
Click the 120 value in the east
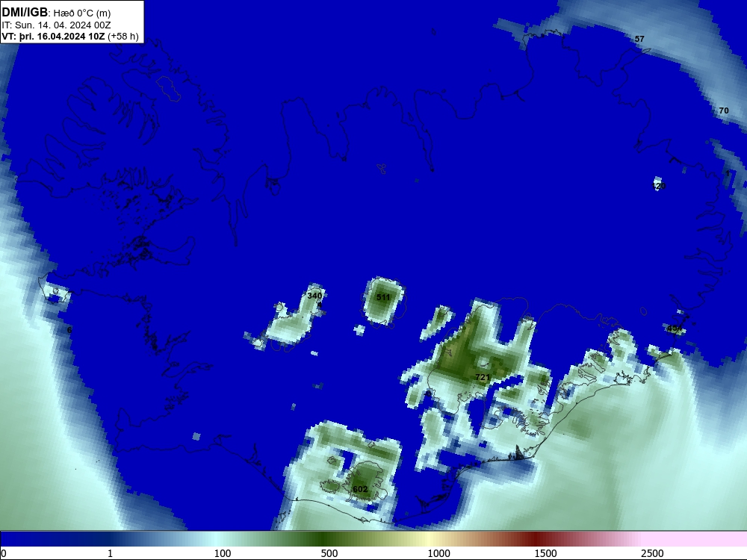(658, 186)
